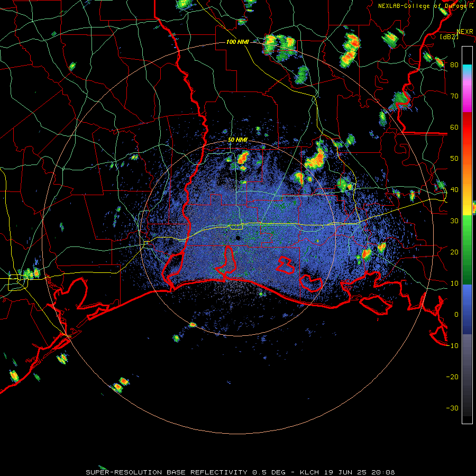This screenshot has width=476, height=476.
Task: Click the 30 value on the dBZ scale
Action: pyautogui.click(x=454, y=221)
